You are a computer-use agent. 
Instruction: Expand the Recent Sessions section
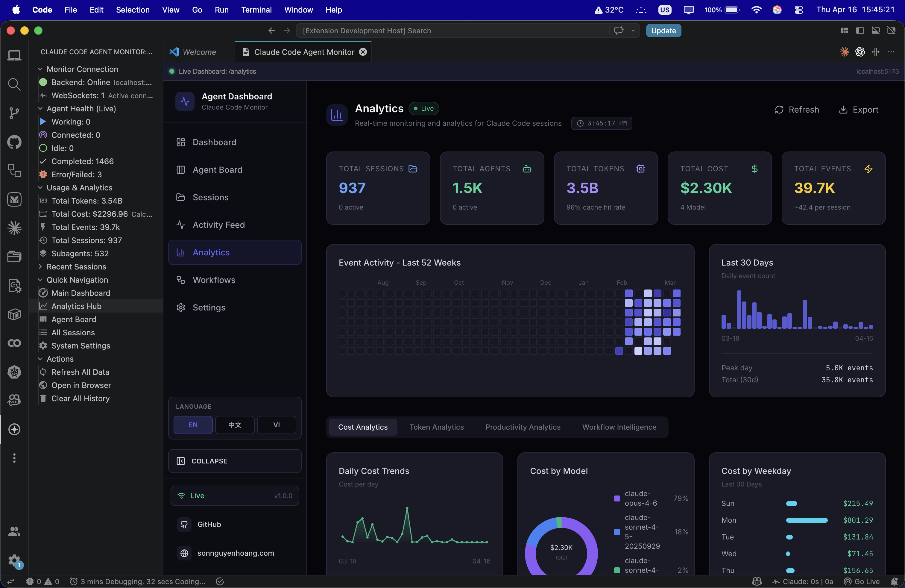76,267
